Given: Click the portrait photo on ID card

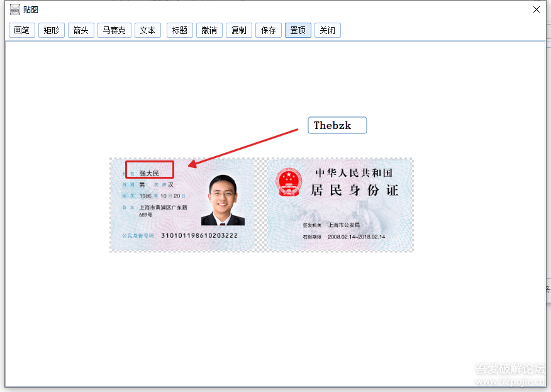Looking at the screenshot, I should point(223,200).
